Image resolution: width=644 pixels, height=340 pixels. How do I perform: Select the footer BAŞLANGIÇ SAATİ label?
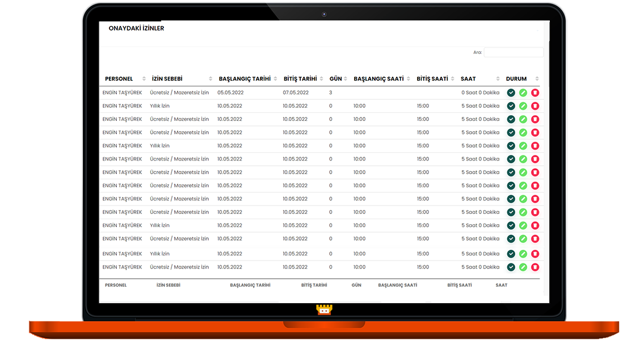[398, 285]
